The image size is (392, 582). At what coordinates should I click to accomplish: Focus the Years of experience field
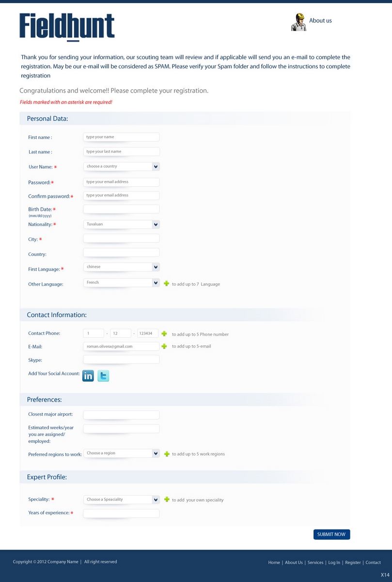(121, 514)
